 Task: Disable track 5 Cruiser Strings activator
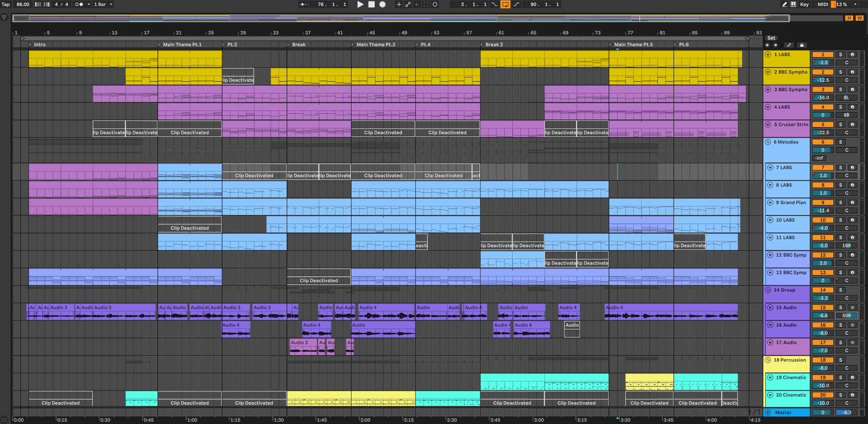point(822,125)
